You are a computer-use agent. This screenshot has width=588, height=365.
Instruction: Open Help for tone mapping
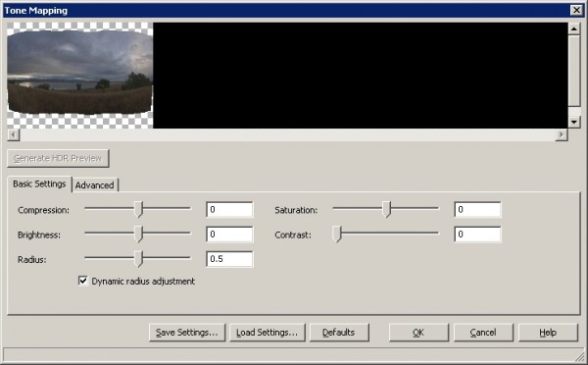click(x=548, y=333)
